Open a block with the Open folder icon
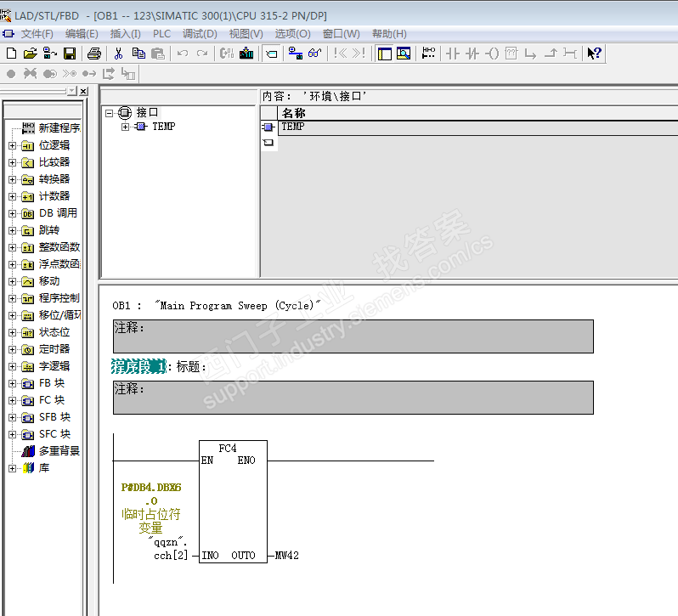Screen dimensions: 678x616 (x=31, y=54)
